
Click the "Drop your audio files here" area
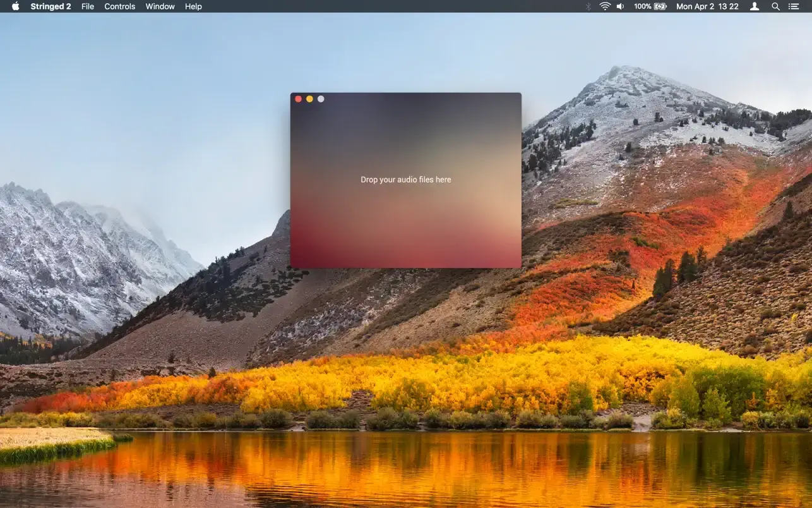[405, 180]
